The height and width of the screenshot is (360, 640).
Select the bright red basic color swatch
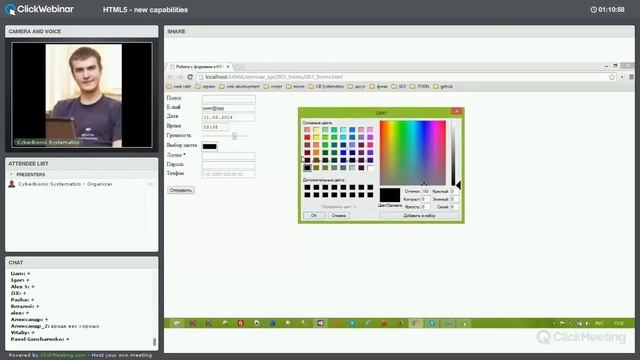[x=307, y=138]
